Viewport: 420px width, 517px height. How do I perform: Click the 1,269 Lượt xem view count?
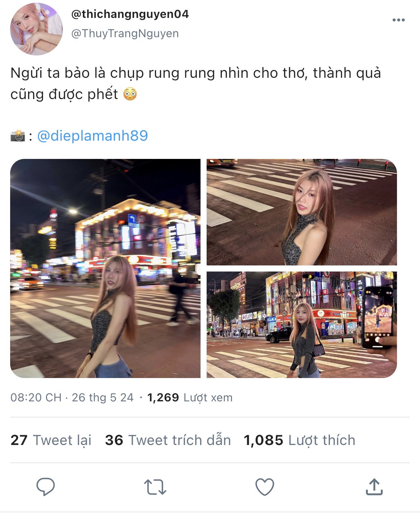coord(190,398)
